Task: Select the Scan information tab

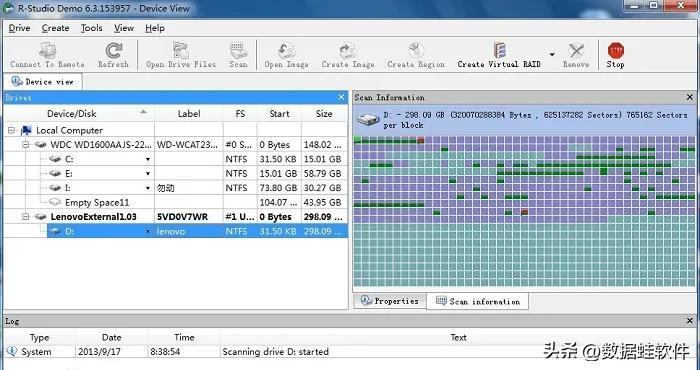Action: click(478, 301)
